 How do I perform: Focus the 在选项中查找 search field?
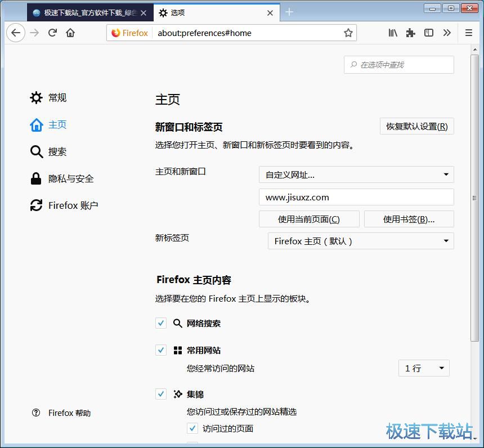point(399,65)
